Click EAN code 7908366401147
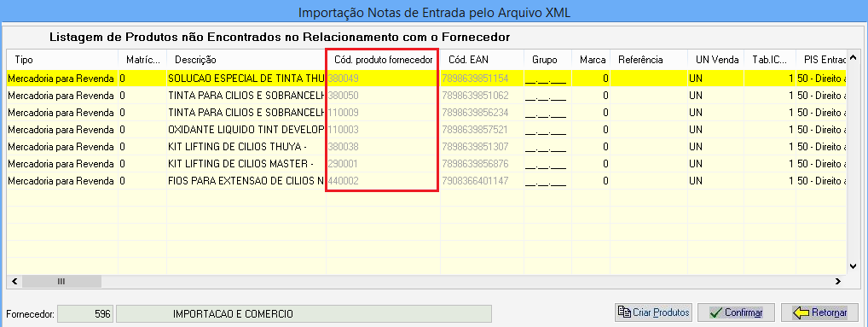Screen dimensions: 868x327 point(475,181)
